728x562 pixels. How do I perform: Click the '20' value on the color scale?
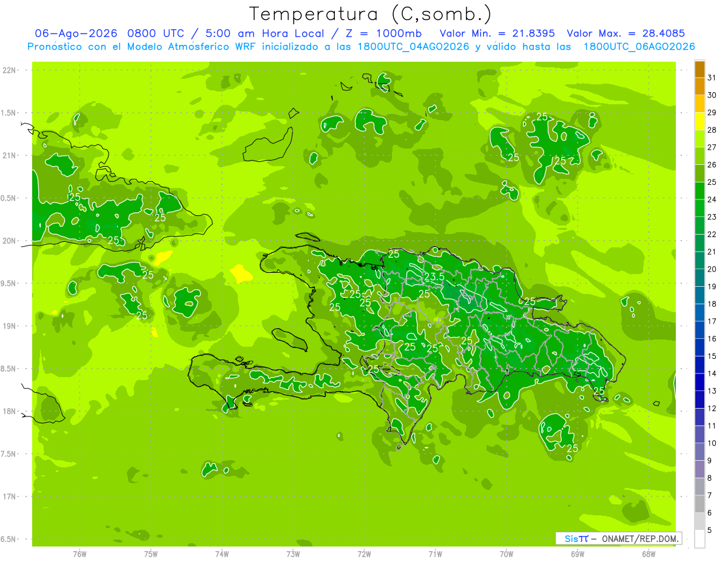coord(712,269)
